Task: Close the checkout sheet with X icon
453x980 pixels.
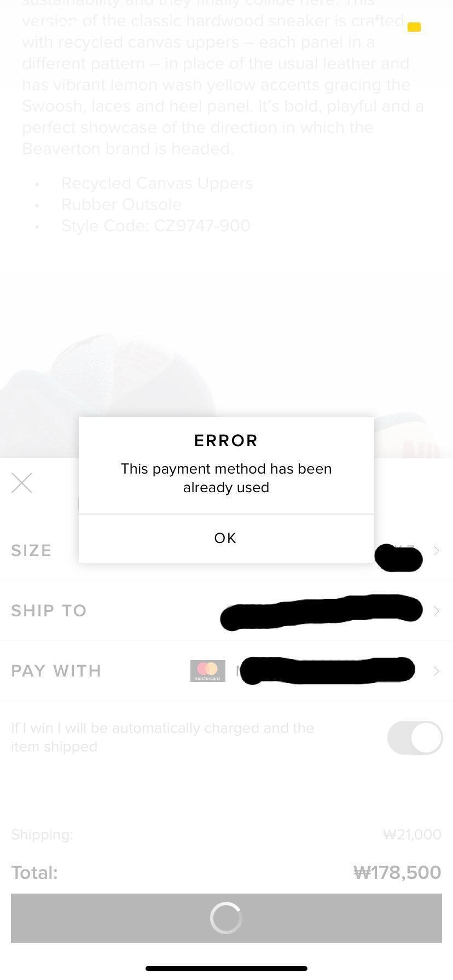Action: click(x=22, y=483)
